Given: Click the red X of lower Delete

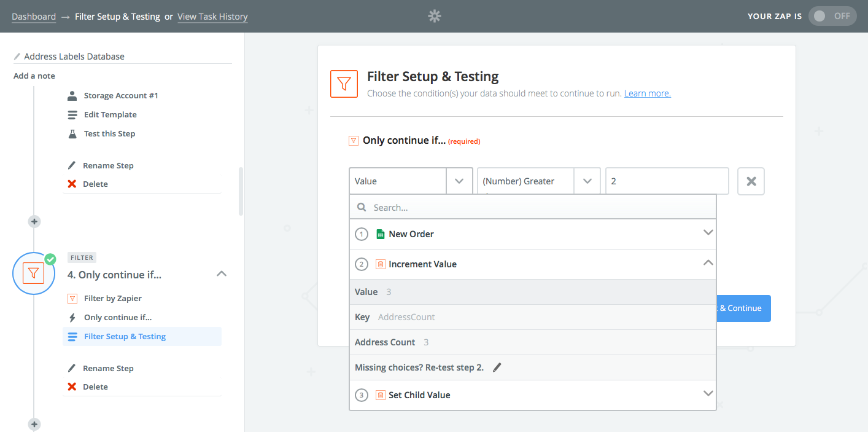Looking at the screenshot, I should 72,387.
